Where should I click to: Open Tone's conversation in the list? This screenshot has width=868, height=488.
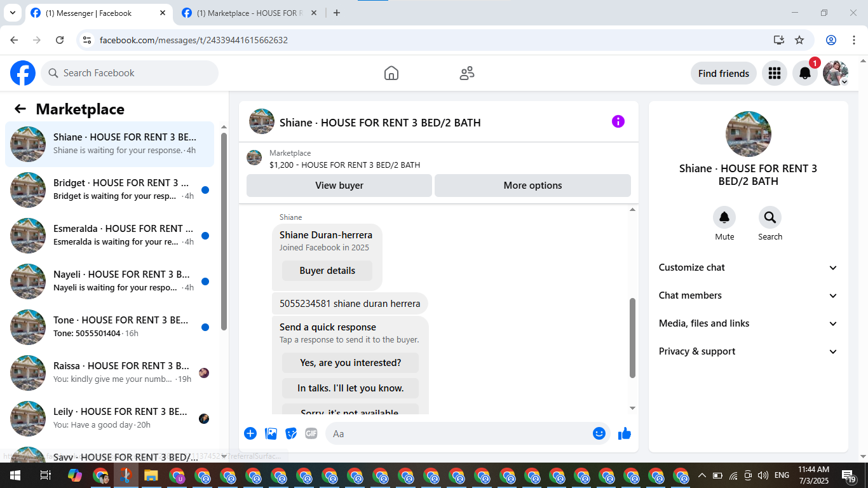coord(109,327)
